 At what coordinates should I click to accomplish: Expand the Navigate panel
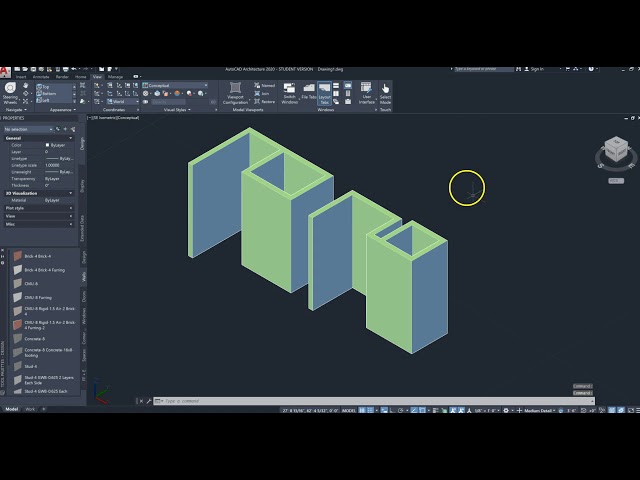click(x=16, y=110)
